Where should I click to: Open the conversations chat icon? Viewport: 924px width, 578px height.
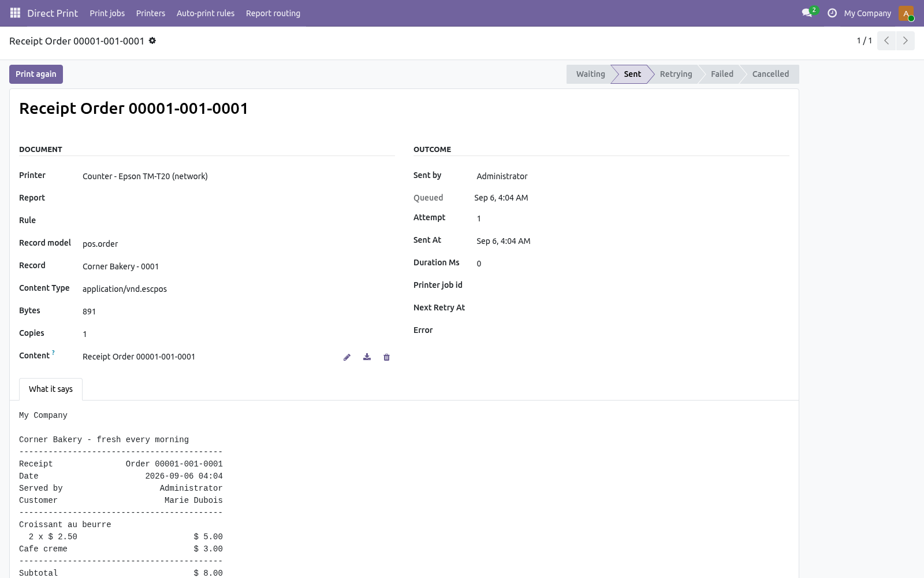(807, 13)
